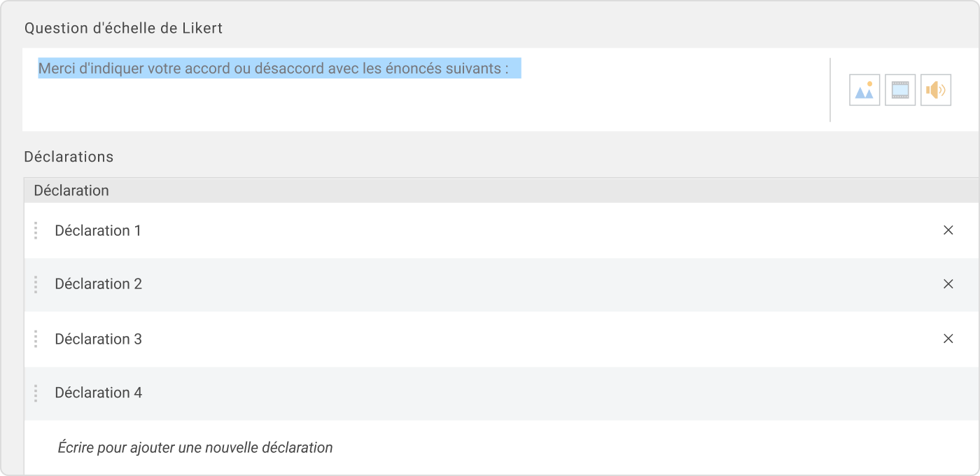This screenshot has width=980, height=476.
Task: Remove Déclaration 2 from the list
Action: coord(948,284)
